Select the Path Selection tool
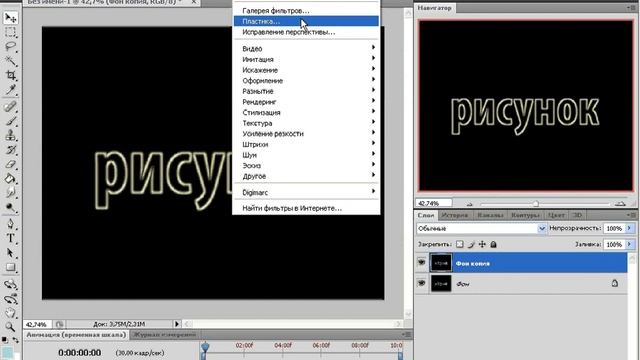 click(x=11, y=253)
